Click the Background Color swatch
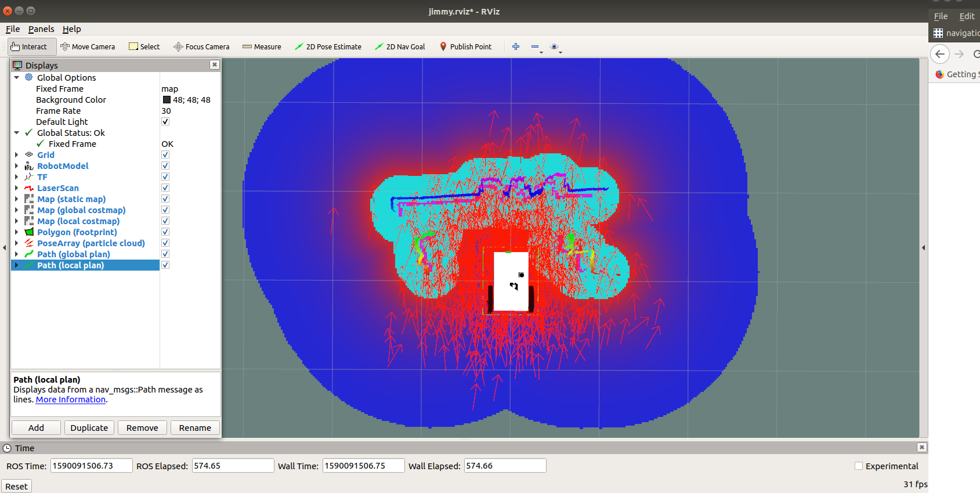The width and height of the screenshot is (980, 493). (167, 100)
